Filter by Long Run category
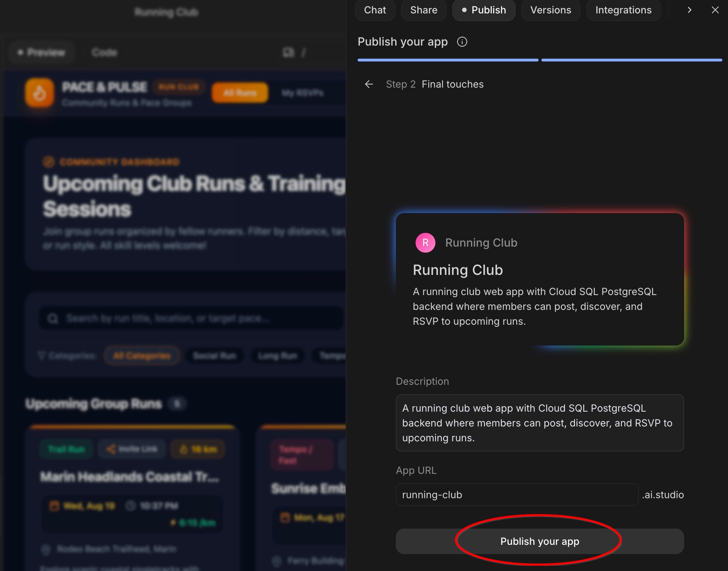 click(x=278, y=356)
